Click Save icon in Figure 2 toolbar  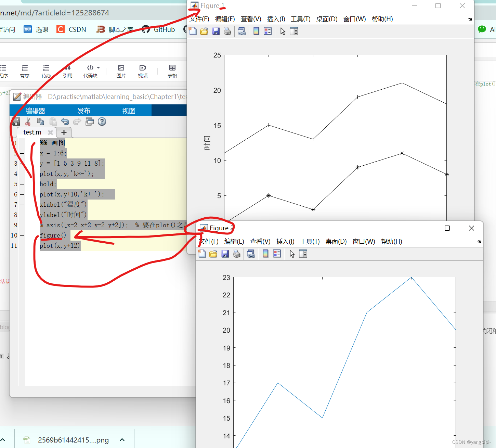tap(225, 254)
